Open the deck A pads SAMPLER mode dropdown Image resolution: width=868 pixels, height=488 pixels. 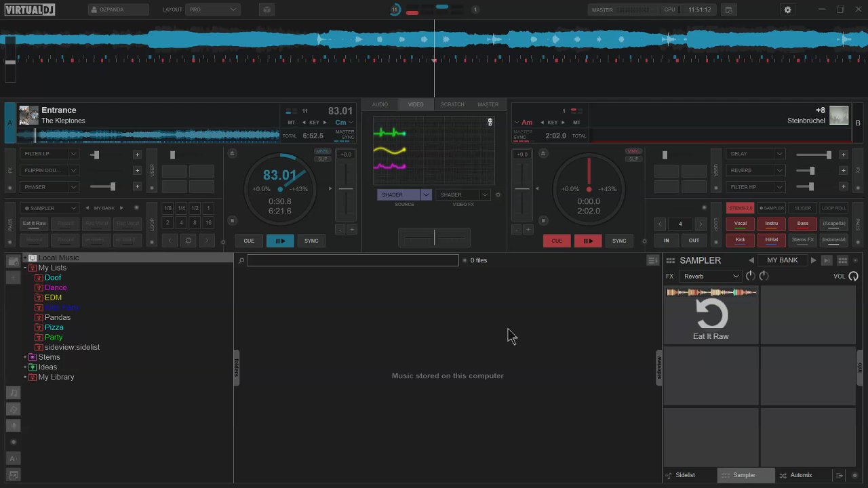pos(50,208)
